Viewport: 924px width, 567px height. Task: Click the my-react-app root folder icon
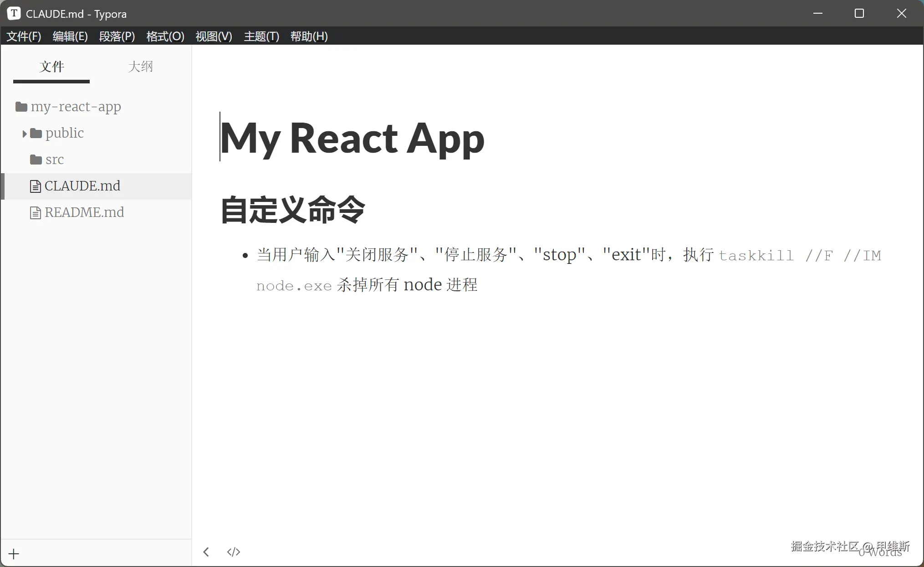point(21,107)
